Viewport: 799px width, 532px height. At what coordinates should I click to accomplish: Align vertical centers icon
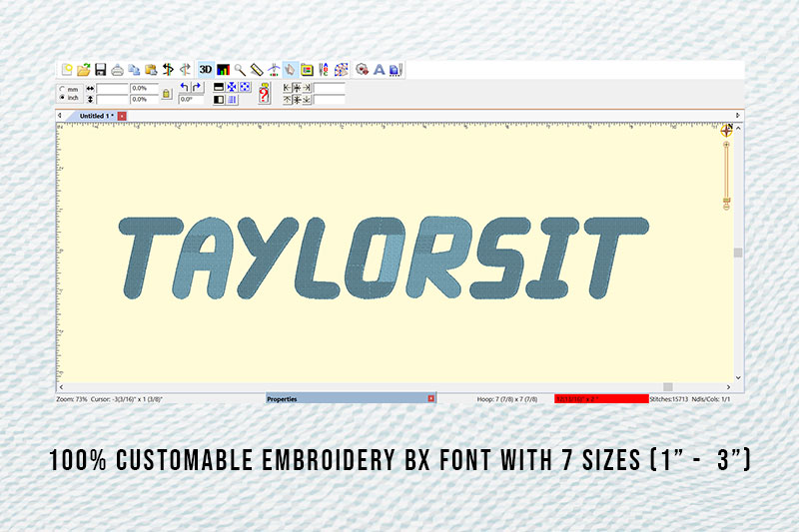click(x=297, y=100)
